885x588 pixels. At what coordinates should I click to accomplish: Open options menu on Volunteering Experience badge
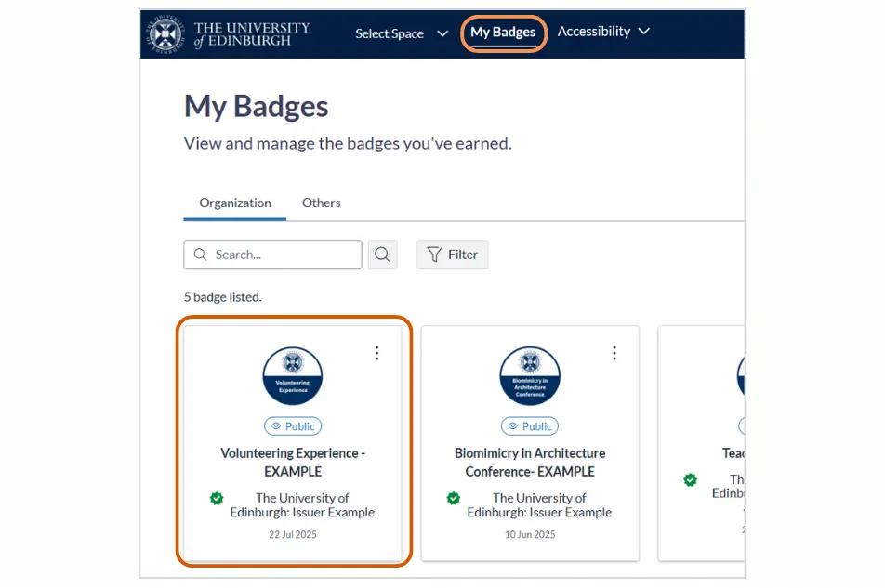(377, 354)
